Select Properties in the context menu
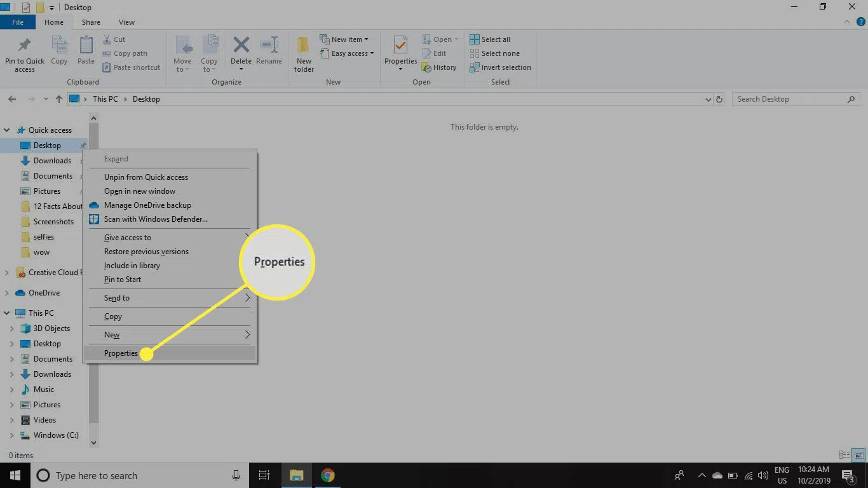Screen dimensions: 868x488 point(121,353)
